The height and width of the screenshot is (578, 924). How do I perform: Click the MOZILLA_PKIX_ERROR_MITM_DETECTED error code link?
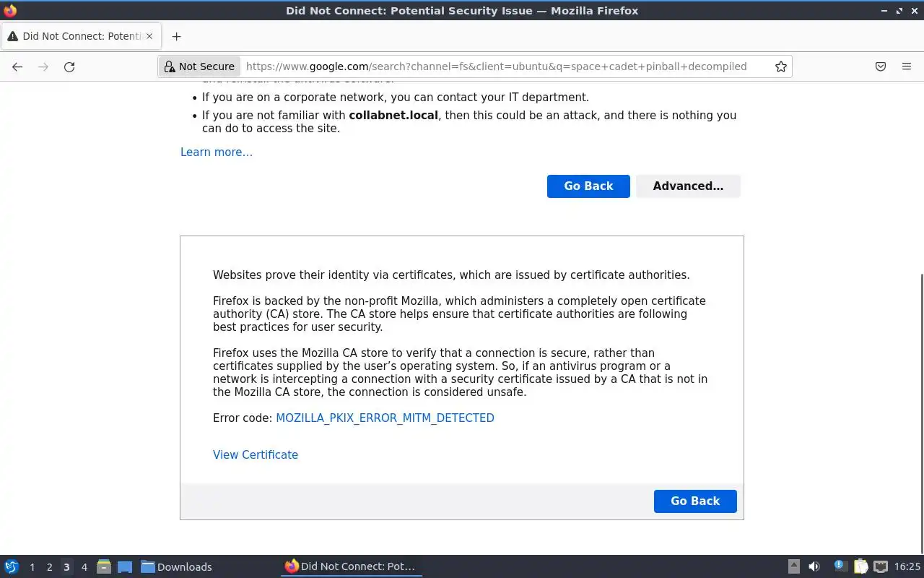coord(385,418)
